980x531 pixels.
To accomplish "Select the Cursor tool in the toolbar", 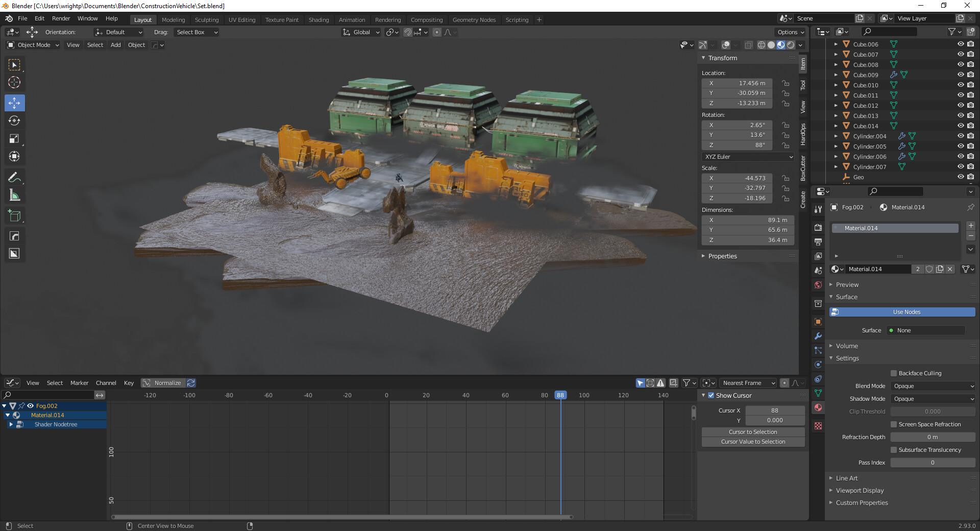I will [14, 82].
